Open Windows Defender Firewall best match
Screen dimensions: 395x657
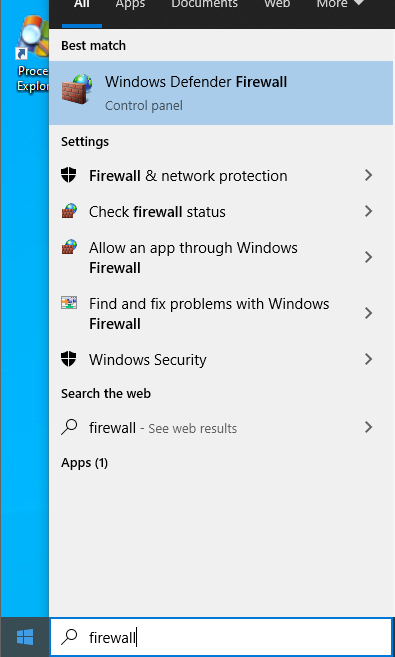(221, 93)
